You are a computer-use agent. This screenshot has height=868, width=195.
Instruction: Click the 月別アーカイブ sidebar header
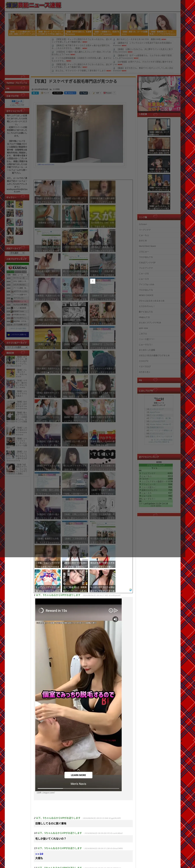tap(17, 248)
